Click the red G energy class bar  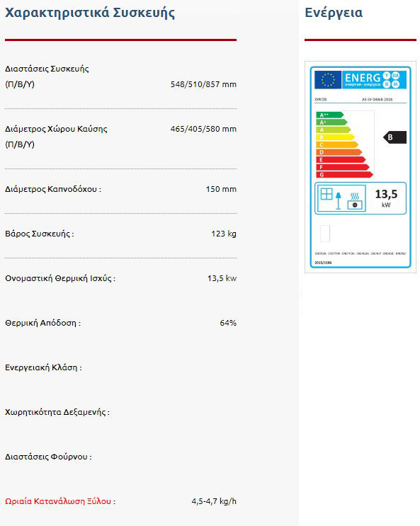tap(344, 174)
